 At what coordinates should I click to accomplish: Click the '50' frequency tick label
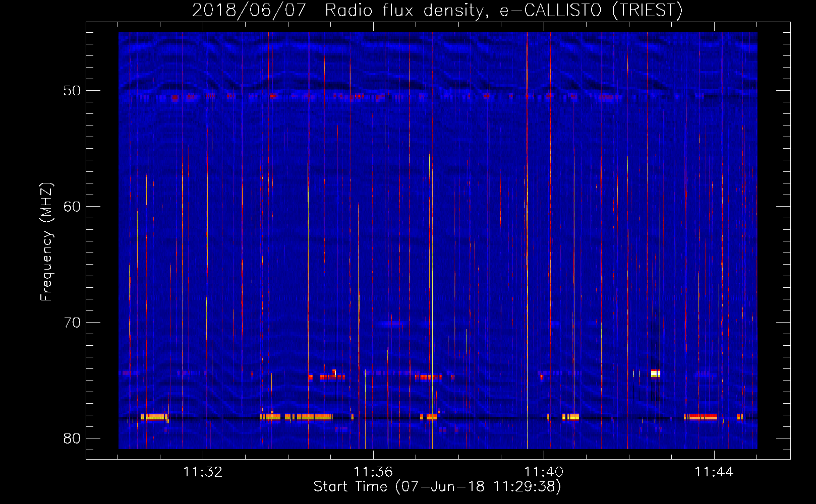[72, 91]
